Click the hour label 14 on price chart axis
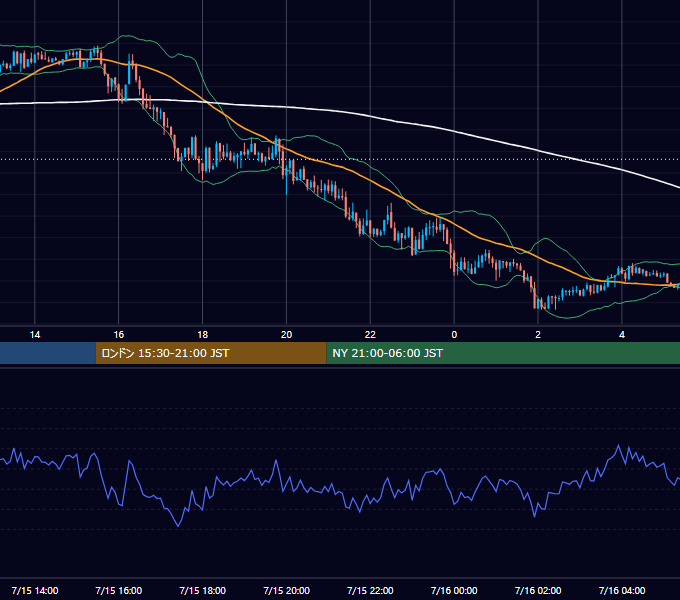 pos(35,335)
